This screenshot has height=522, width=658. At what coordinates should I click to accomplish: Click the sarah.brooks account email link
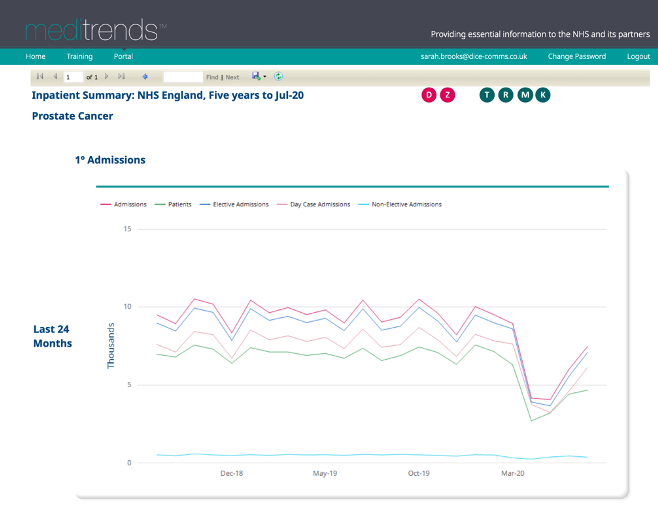[474, 56]
